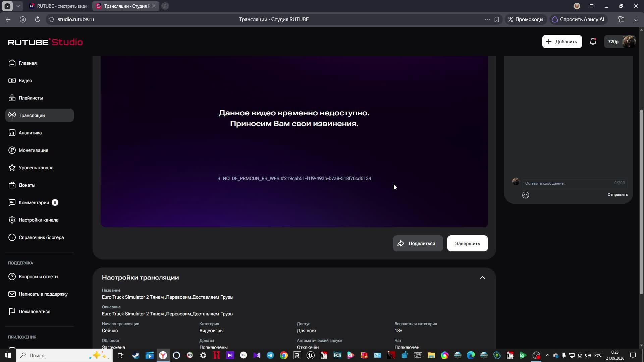Open the browser collections icon
Viewport: 644px width, 362px height.
coord(621,19)
